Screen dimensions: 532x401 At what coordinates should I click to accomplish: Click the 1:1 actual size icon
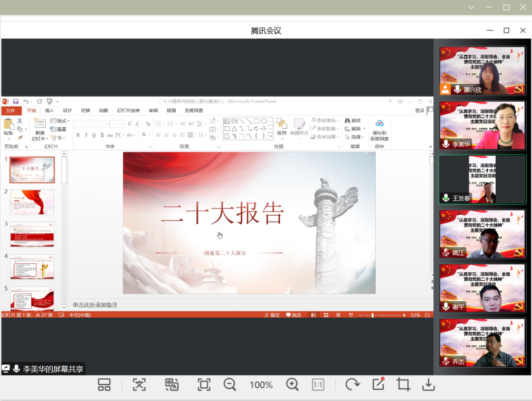tap(318, 385)
